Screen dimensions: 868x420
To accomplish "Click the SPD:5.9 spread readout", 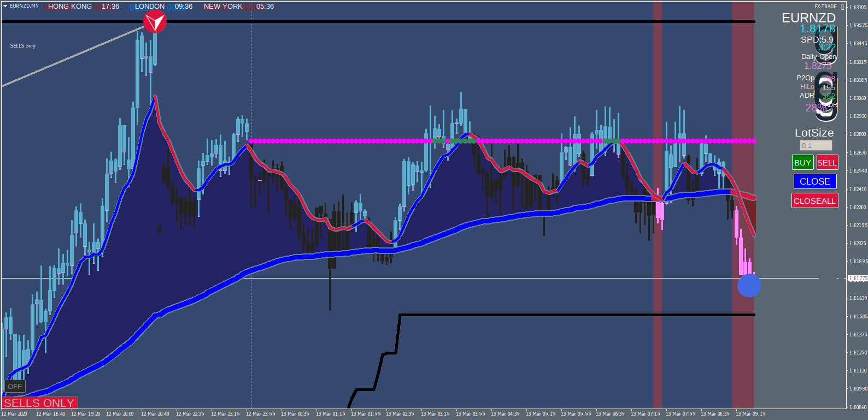I will click(817, 40).
